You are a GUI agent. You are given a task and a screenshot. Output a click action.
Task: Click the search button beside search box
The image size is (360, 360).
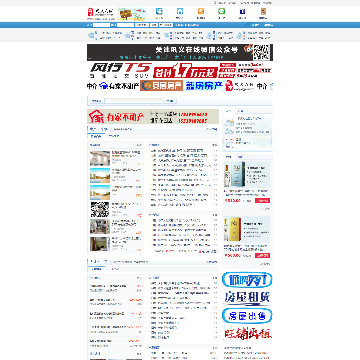click(170, 101)
